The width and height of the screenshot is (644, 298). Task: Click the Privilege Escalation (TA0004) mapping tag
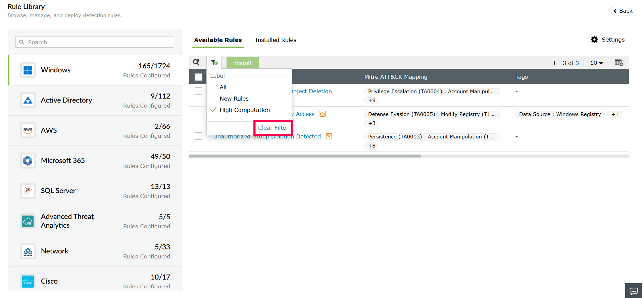point(432,92)
